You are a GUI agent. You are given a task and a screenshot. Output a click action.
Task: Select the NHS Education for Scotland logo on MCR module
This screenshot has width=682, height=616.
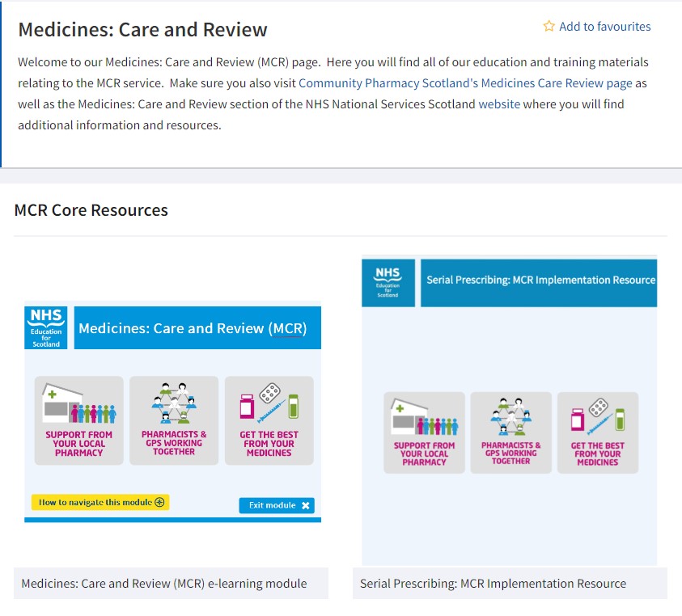46,327
